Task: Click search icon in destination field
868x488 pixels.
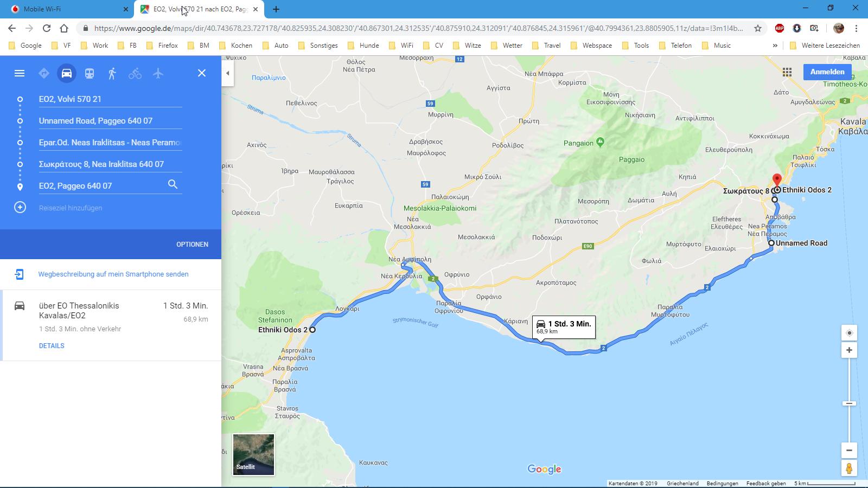Action: (173, 184)
